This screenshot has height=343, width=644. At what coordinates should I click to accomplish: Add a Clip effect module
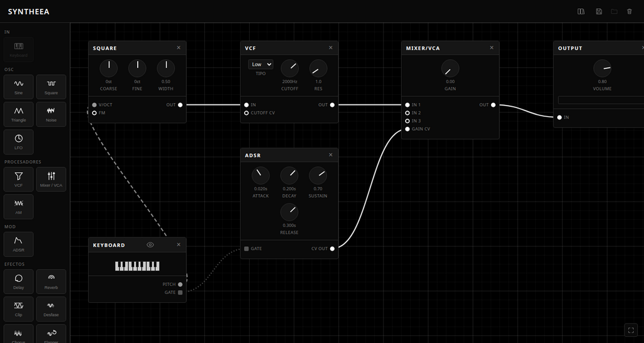pos(18,309)
